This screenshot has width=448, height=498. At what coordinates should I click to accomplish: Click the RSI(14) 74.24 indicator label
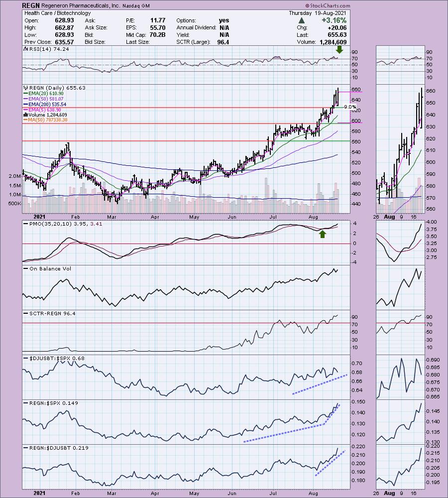click(x=47, y=49)
